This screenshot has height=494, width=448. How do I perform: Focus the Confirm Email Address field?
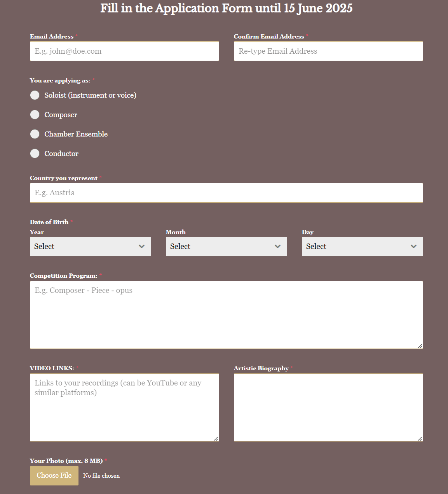[328, 51]
